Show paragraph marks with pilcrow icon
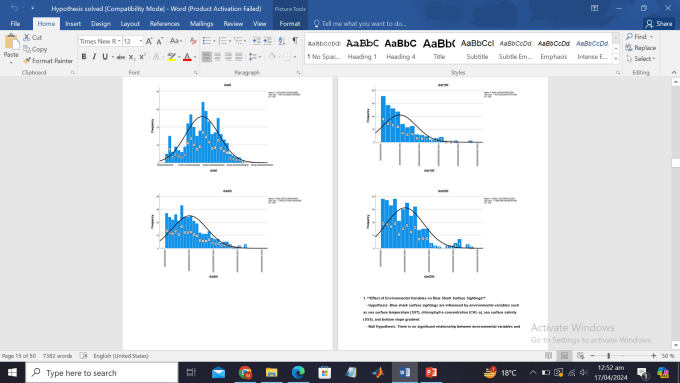Viewport: 680px width, 383px height. [x=295, y=41]
